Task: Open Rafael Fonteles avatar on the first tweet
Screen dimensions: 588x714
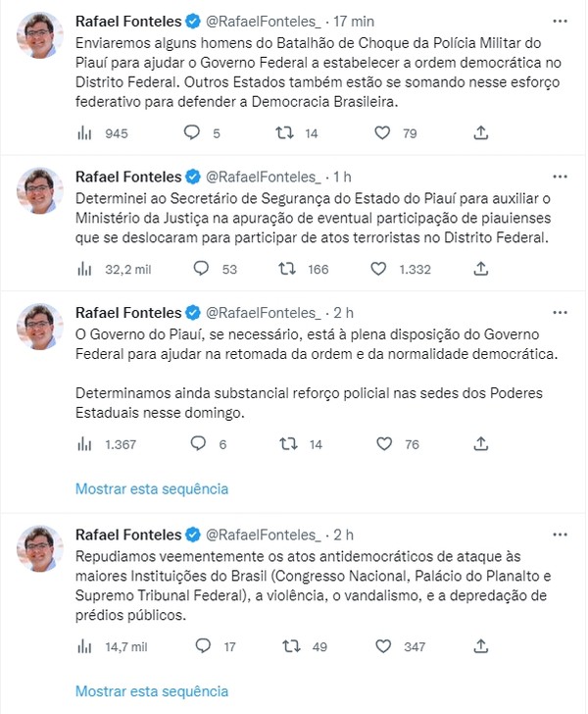Action: pyautogui.click(x=39, y=39)
